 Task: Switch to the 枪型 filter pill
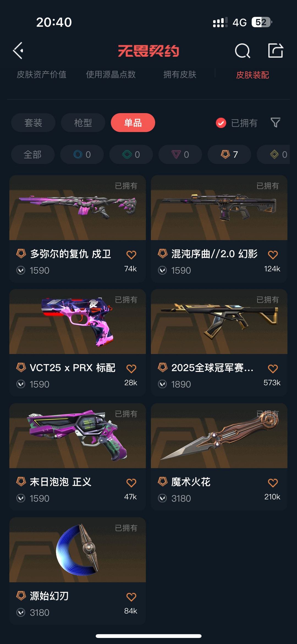tap(83, 123)
